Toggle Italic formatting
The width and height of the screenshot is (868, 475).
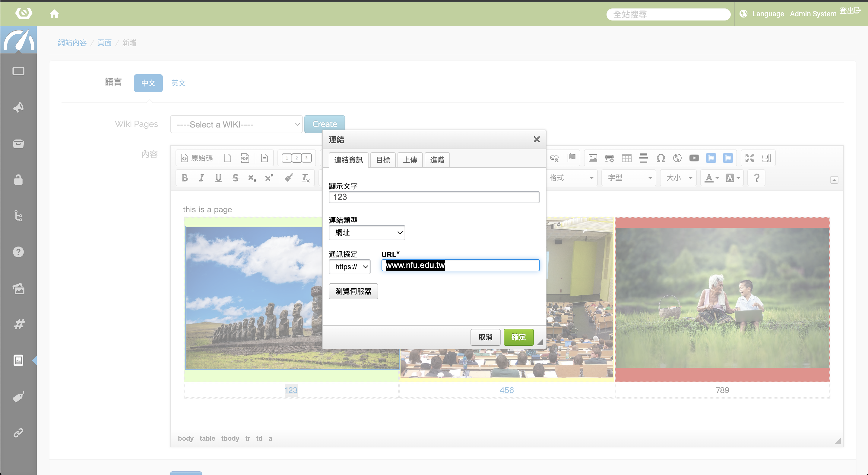coord(201,178)
